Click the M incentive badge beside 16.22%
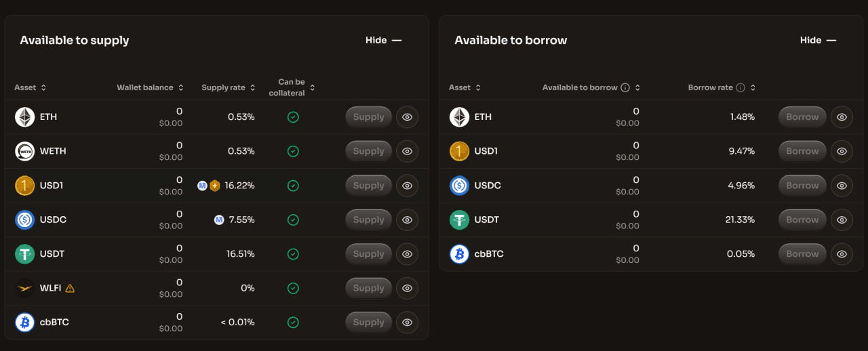The image size is (868, 351). (202, 186)
